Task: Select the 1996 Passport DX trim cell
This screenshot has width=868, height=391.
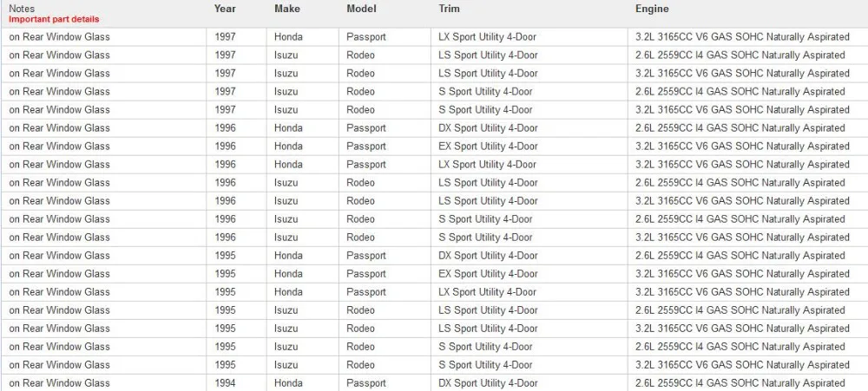Action: tap(529, 127)
